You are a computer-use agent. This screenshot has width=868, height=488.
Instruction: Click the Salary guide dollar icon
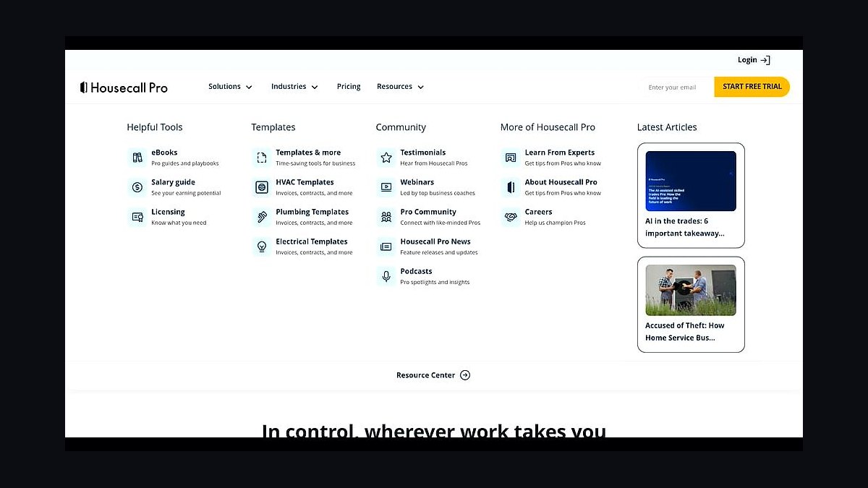click(x=137, y=187)
